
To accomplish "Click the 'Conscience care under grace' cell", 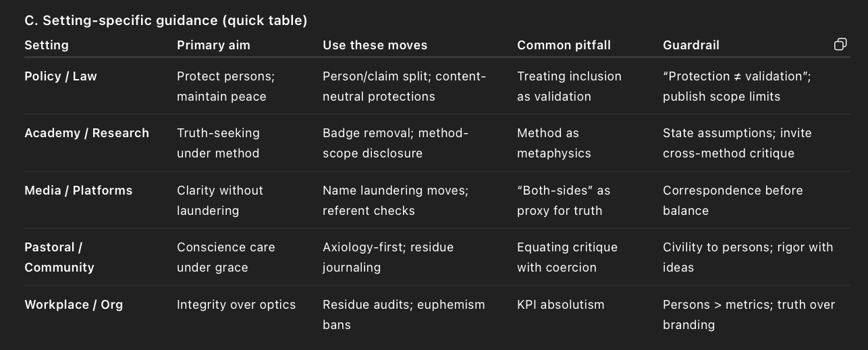I will (225, 257).
